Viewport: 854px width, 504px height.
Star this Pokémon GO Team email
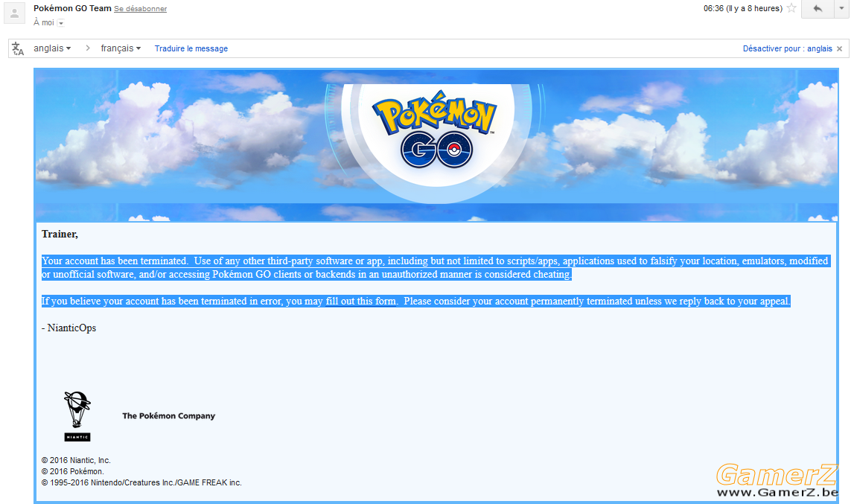[791, 8]
